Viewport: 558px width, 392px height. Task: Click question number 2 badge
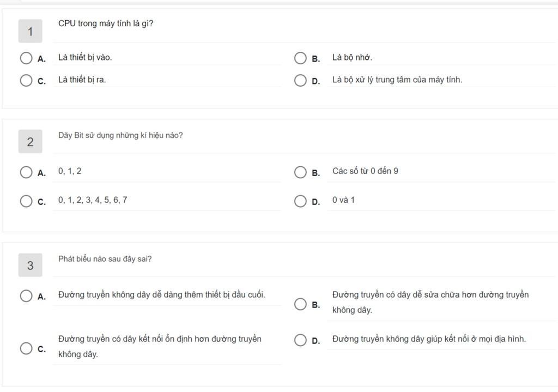point(31,142)
